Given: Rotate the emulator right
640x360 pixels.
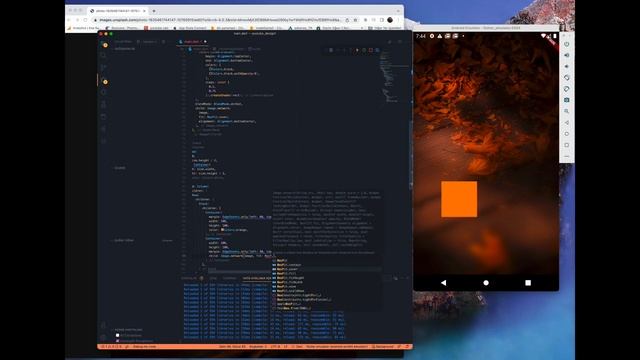Looking at the screenshot, I should (567, 89).
